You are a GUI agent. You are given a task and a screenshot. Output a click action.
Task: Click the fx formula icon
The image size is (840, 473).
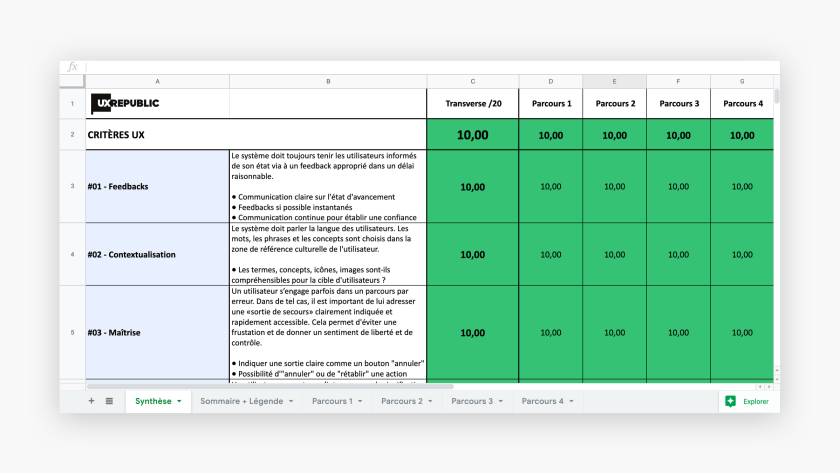[x=72, y=67]
